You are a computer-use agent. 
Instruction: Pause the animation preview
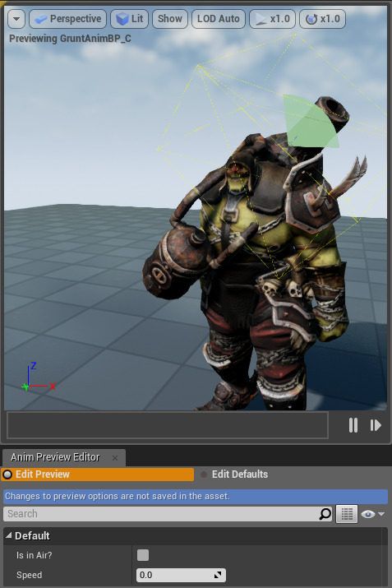pyautogui.click(x=353, y=425)
